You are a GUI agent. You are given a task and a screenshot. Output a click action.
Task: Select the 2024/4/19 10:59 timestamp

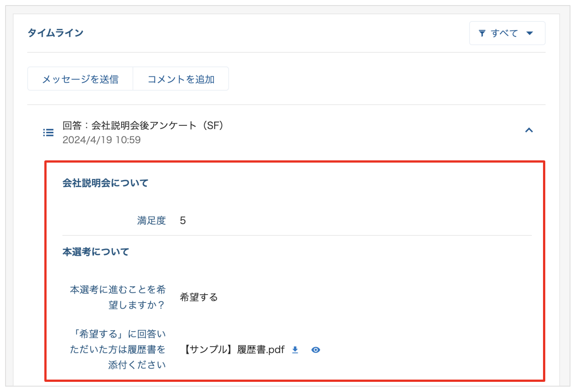pyautogui.click(x=102, y=140)
